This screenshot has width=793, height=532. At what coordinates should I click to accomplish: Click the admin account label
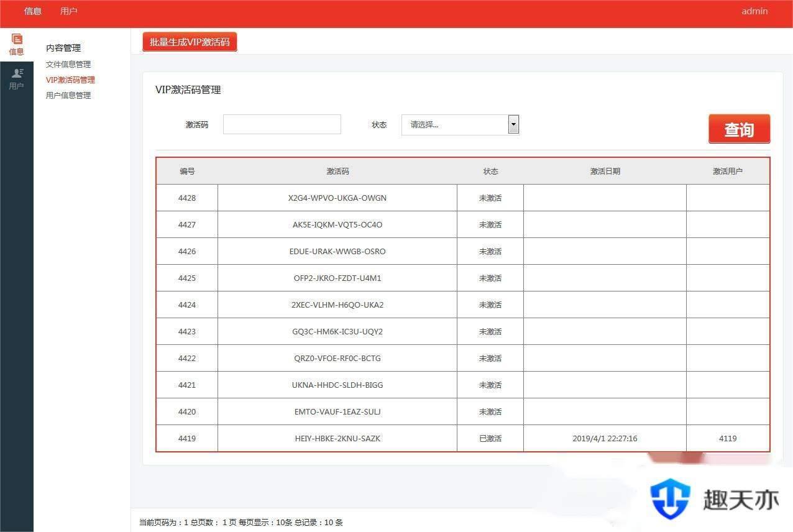(754, 11)
